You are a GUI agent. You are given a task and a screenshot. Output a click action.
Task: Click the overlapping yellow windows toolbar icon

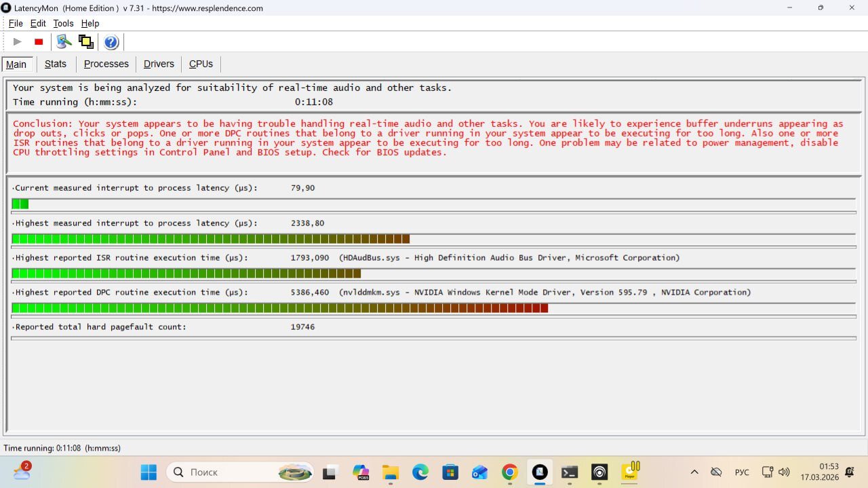[x=86, y=42]
